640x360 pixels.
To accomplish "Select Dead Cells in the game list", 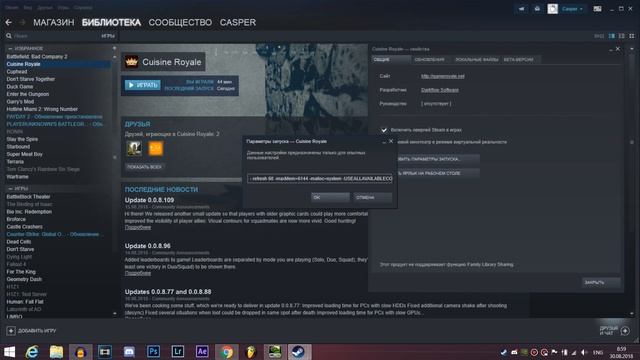I will [x=18, y=242].
